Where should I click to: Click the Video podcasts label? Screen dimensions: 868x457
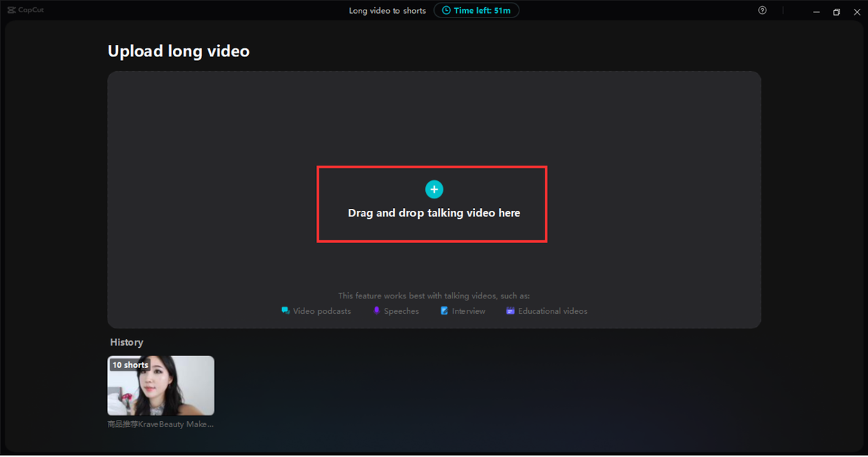point(322,311)
